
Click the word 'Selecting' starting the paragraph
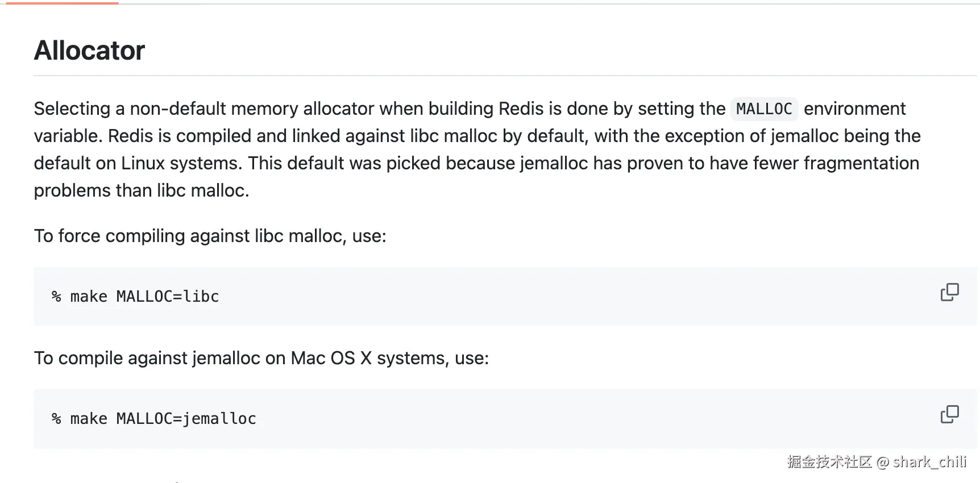pyautogui.click(x=72, y=109)
